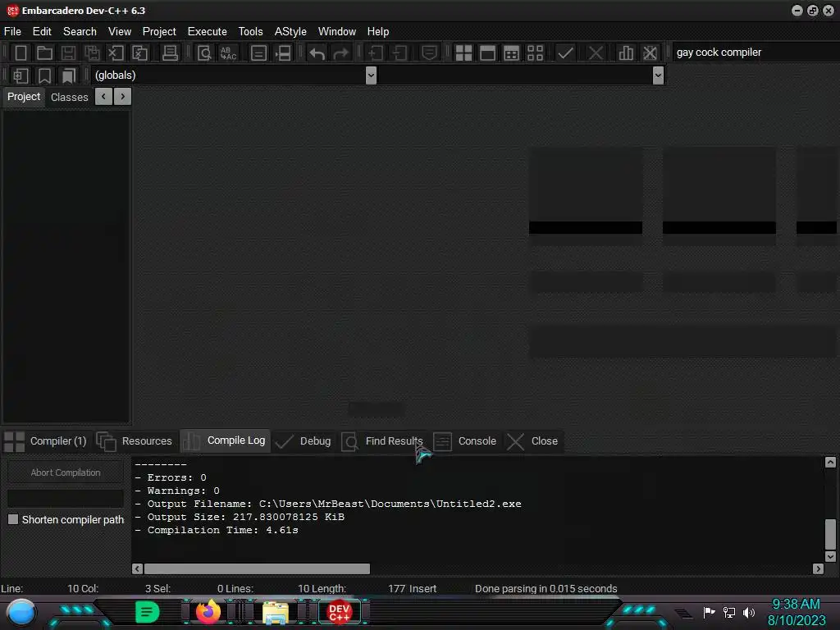840x630 pixels.
Task: Expand the member function dropdown arrow
Action: point(659,75)
